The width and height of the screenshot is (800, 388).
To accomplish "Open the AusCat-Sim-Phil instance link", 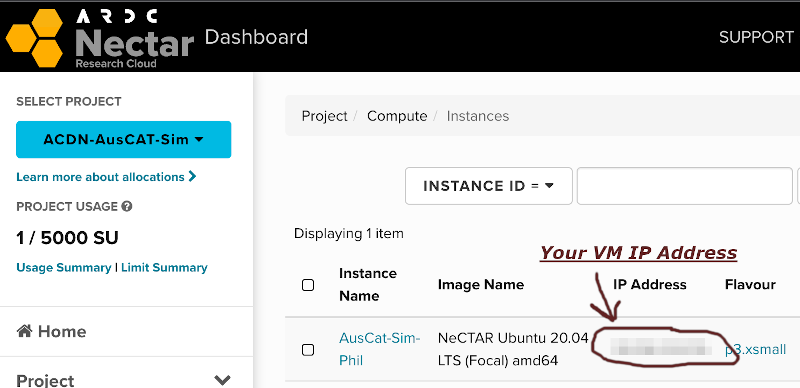I will (379, 349).
